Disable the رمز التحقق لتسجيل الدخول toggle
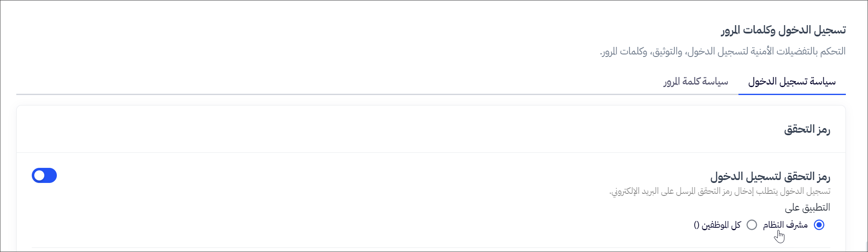868x252 pixels. [x=44, y=176]
